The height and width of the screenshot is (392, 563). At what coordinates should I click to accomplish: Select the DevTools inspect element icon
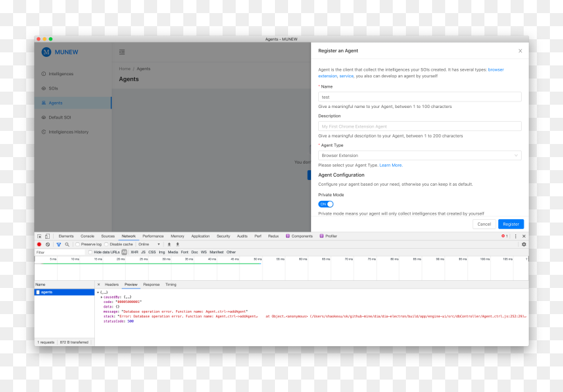click(x=39, y=236)
